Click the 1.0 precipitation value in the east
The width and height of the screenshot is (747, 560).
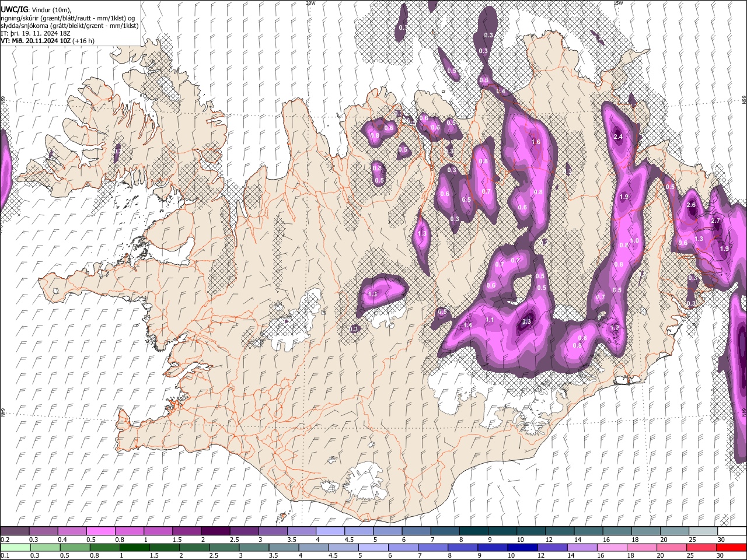coord(635,240)
